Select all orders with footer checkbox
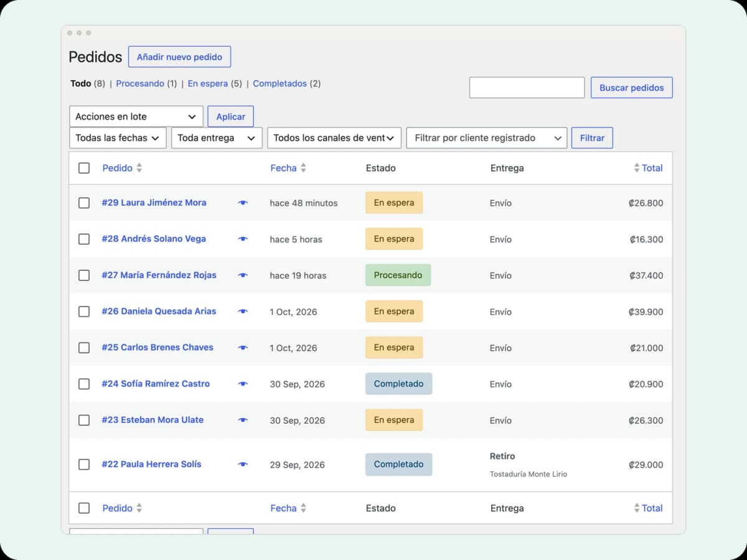Image resolution: width=747 pixels, height=560 pixels. tap(84, 508)
